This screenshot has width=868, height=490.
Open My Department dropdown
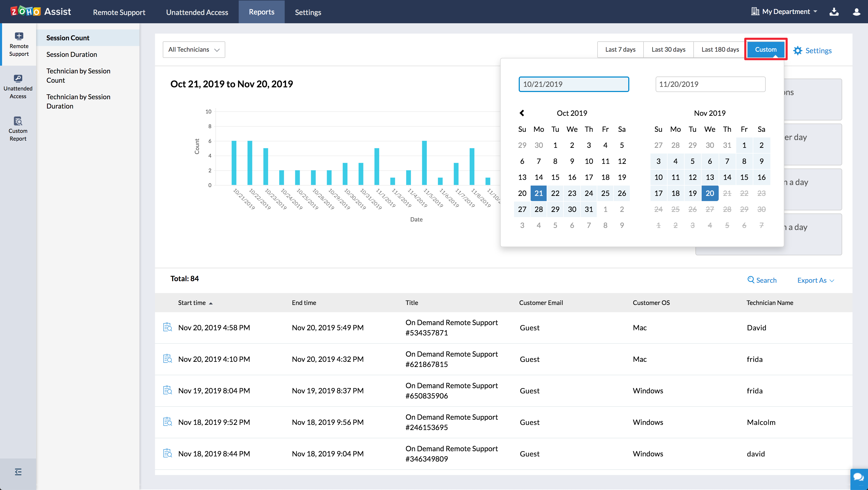tap(784, 12)
